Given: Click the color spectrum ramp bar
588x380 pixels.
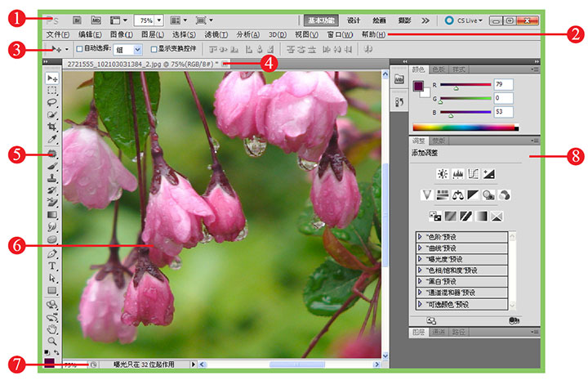Looking at the screenshot, I should coord(465,127).
